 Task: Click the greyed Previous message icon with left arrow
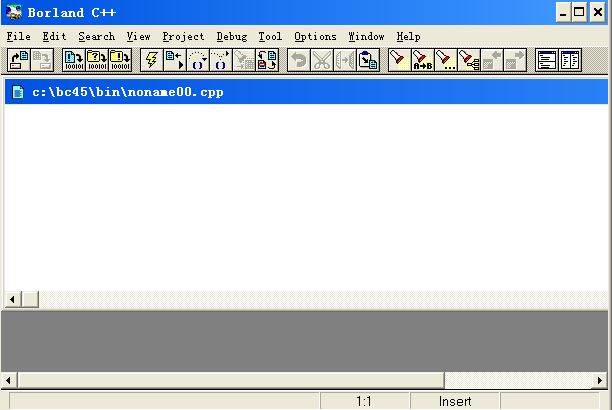[492, 60]
